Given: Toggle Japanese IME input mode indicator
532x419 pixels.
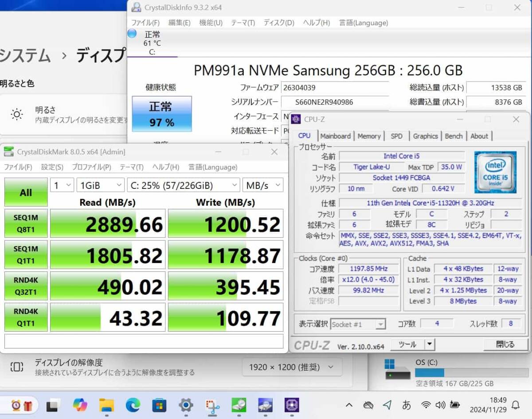Looking at the screenshot, I should 406,405.
